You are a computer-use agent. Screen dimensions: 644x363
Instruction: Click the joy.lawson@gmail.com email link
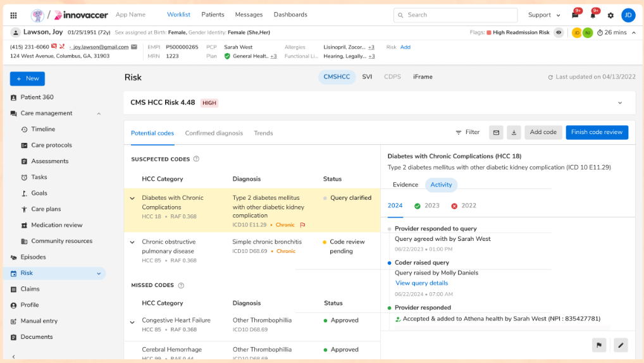[x=100, y=47]
